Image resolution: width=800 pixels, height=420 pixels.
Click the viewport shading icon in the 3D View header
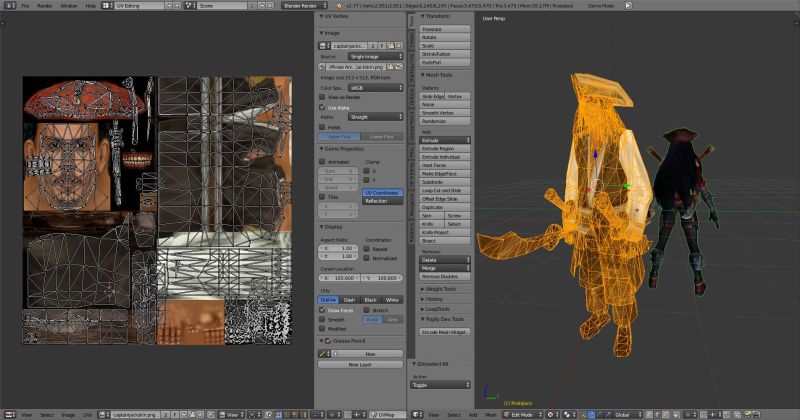pos(552,414)
